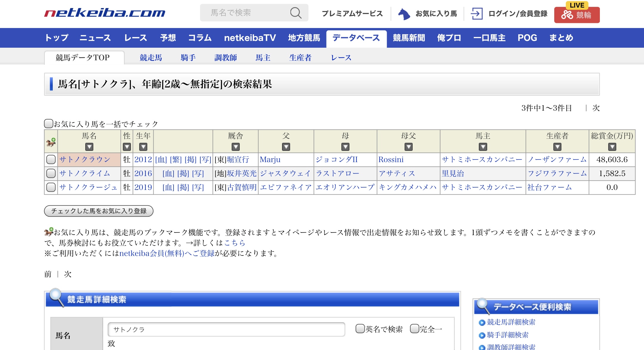Enable 英名で検索 checkbox
The width and height of the screenshot is (644, 350).
[x=360, y=329]
